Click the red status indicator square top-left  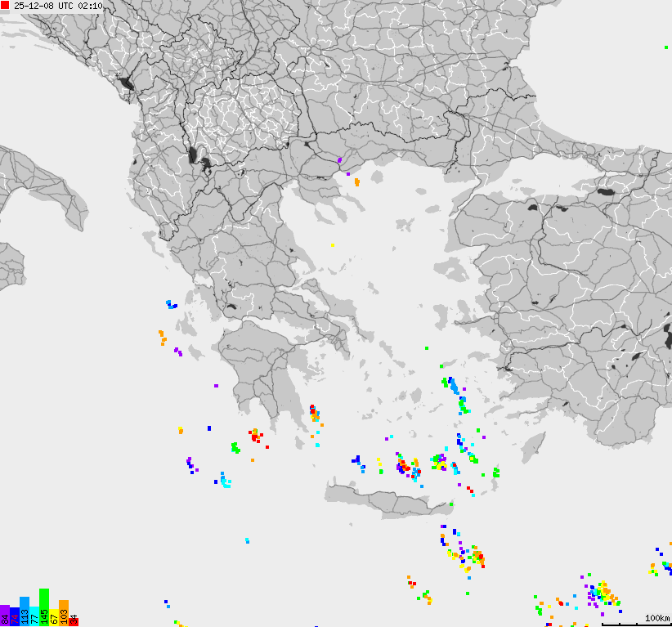6,6
